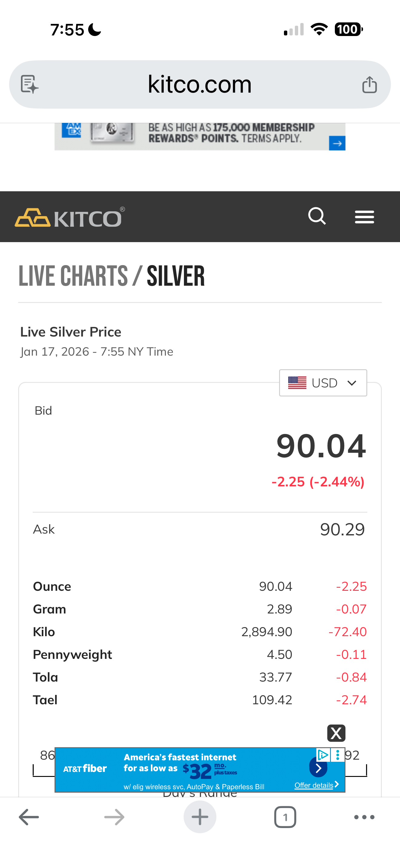Image resolution: width=400 pixels, height=868 pixels.
Task: Open the Kitco hamburger menu
Action: (x=364, y=217)
